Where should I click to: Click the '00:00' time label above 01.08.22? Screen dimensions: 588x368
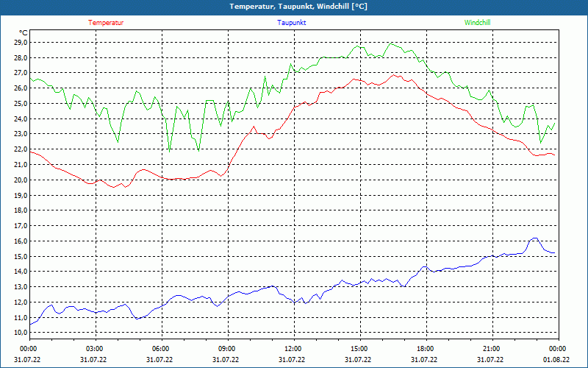coord(558,349)
